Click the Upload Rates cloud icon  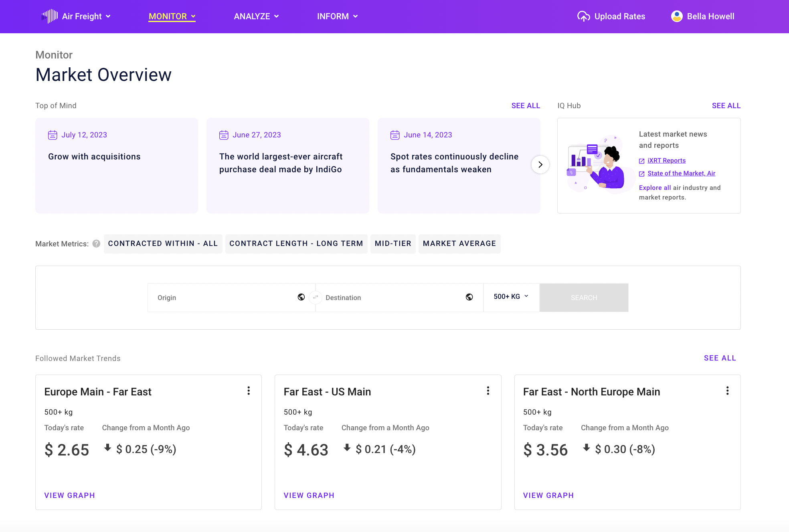[x=583, y=16]
